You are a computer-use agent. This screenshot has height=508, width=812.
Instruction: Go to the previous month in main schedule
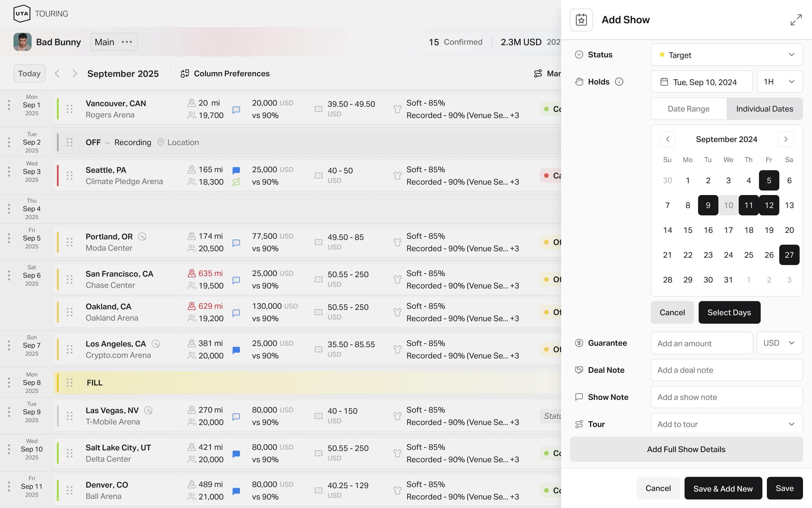(x=57, y=73)
